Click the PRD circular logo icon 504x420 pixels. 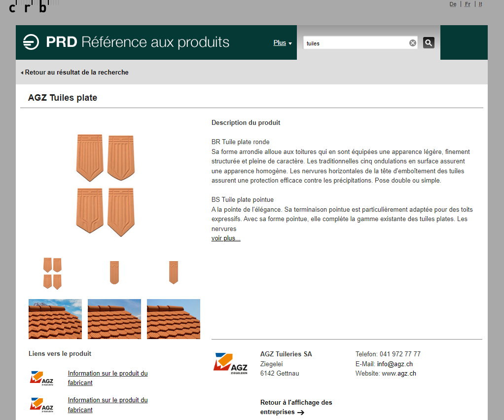click(31, 42)
